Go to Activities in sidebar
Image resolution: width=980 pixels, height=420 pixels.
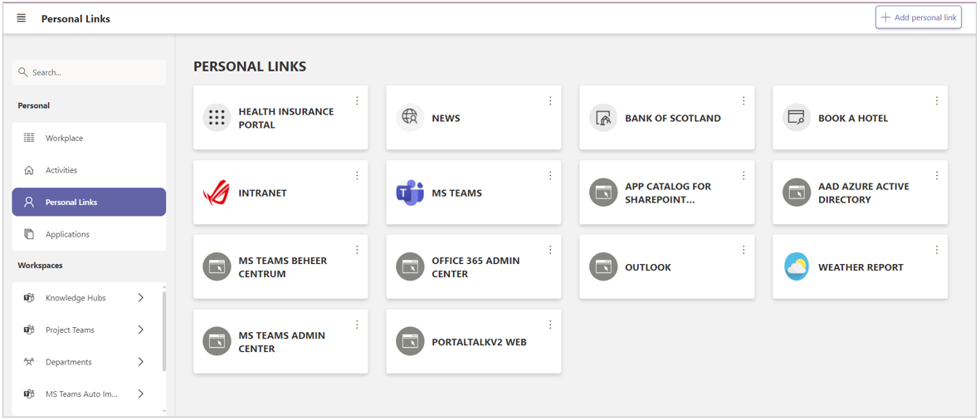click(89, 170)
